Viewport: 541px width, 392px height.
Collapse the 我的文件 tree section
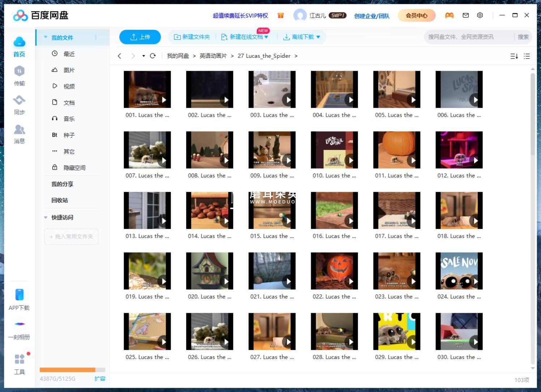point(46,37)
